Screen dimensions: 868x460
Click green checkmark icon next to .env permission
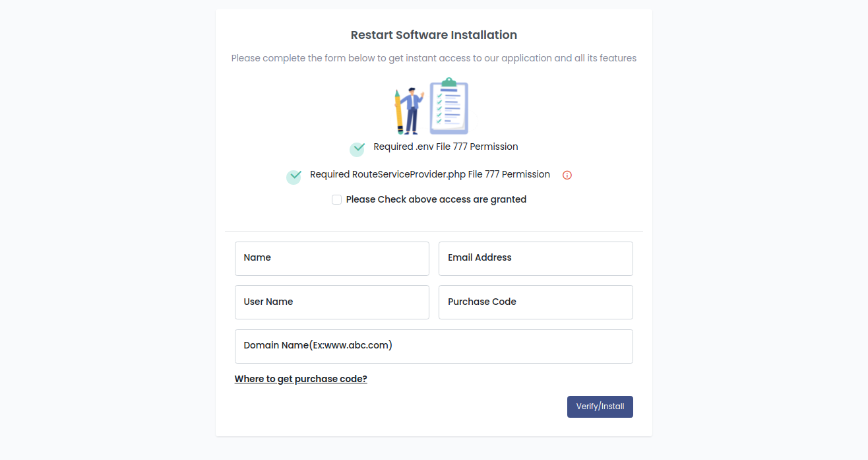click(357, 148)
